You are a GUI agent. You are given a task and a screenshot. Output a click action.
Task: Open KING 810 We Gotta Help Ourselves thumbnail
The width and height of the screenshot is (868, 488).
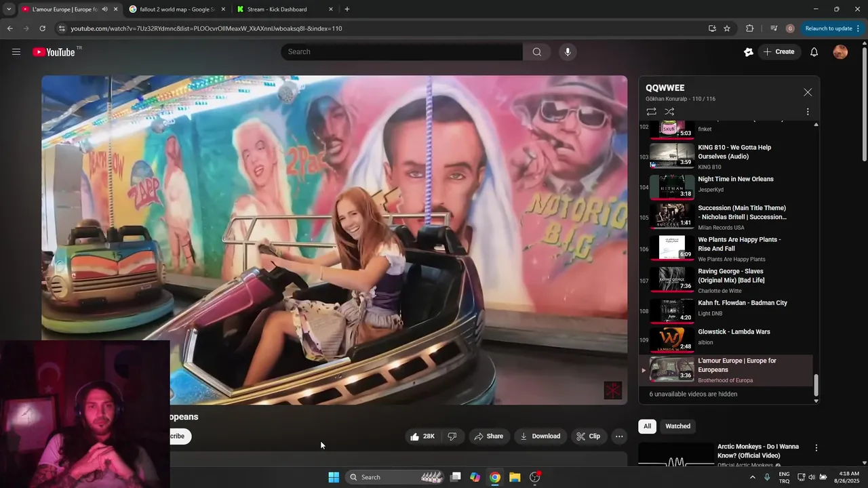pyautogui.click(x=672, y=155)
